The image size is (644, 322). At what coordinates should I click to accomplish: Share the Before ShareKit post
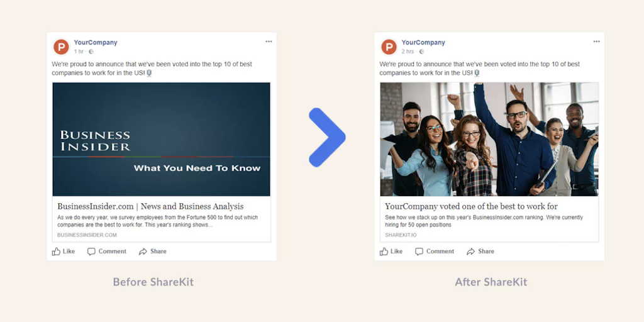[153, 252]
